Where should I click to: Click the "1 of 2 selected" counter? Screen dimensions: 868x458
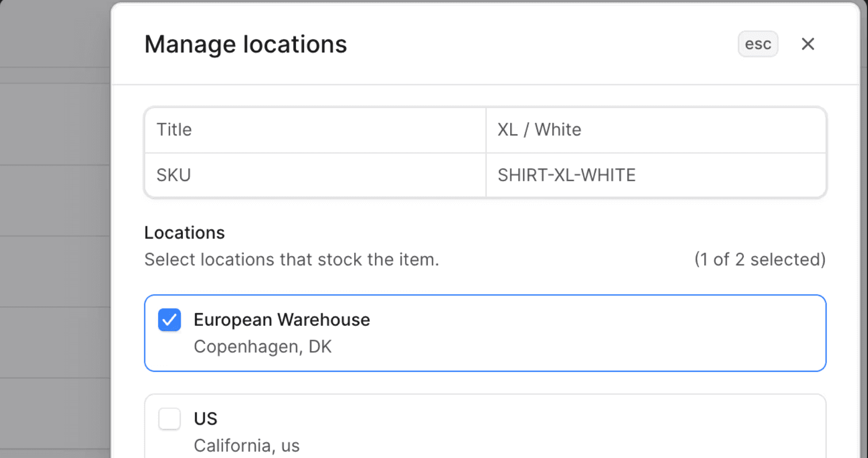coord(760,260)
